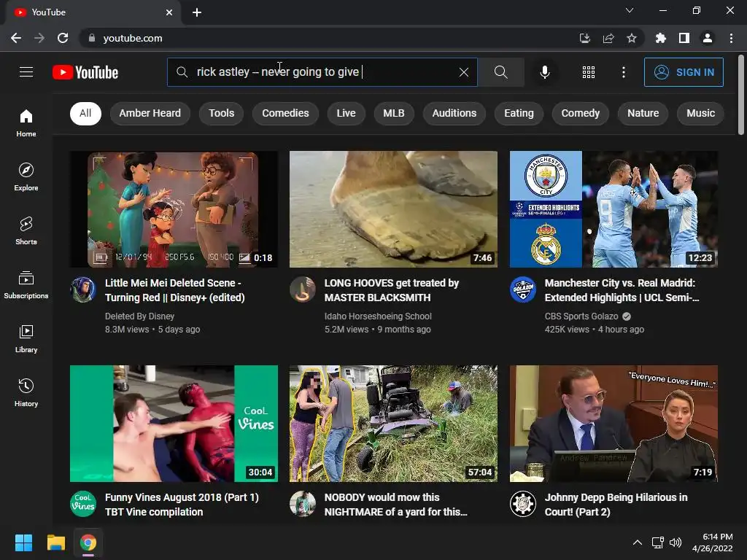Open YouTube settings three-dot menu
The height and width of the screenshot is (560, 747).
(623, 72)
